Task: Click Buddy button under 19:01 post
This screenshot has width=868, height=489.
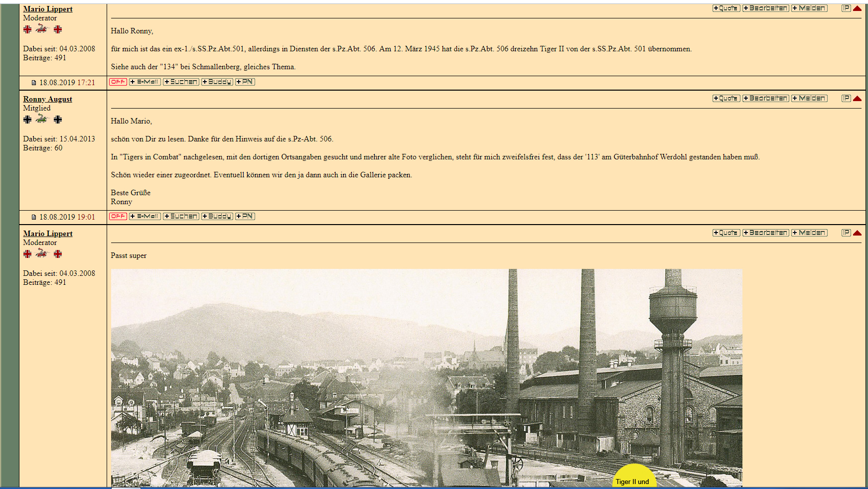Action: tap(217, 216)
